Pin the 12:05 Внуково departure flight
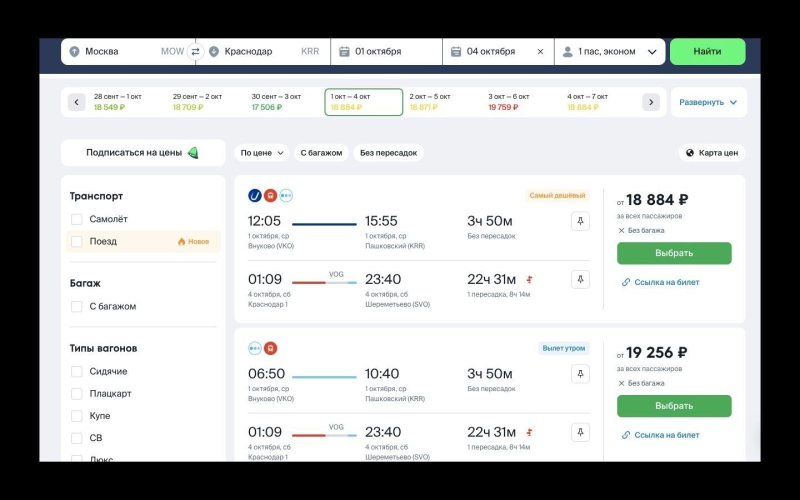Screen dimensions: 800x500 [580, 221]
